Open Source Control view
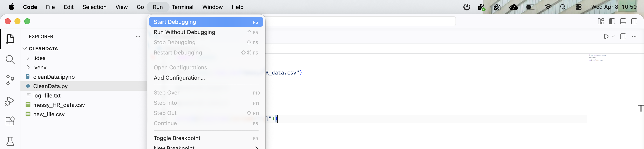Screen dimensions: 644x149 click(x=10, y=80)
